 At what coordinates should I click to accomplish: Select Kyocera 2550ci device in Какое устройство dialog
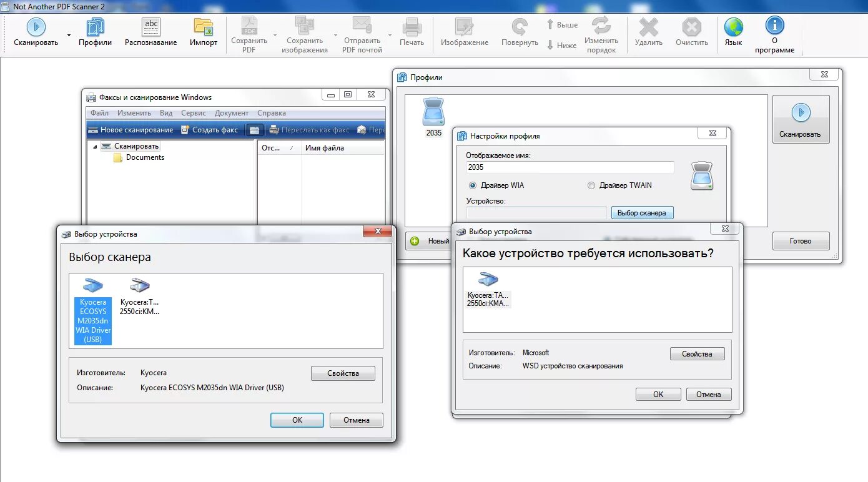point(488,290)
